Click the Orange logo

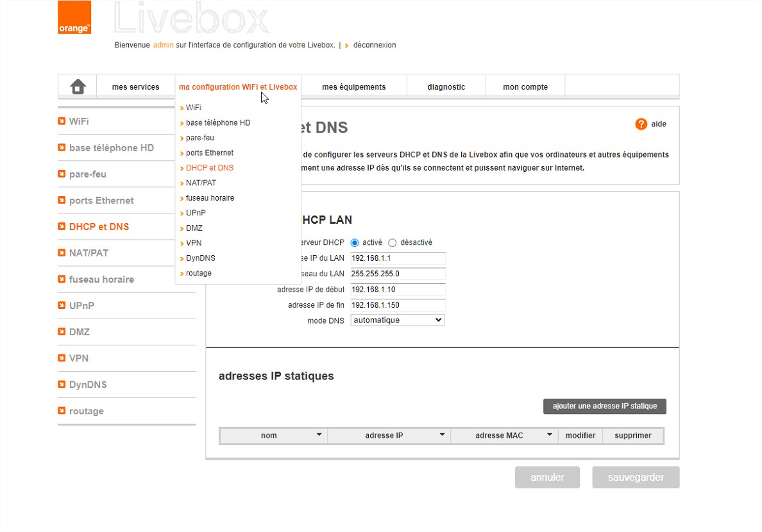click(x=74, y=17)
